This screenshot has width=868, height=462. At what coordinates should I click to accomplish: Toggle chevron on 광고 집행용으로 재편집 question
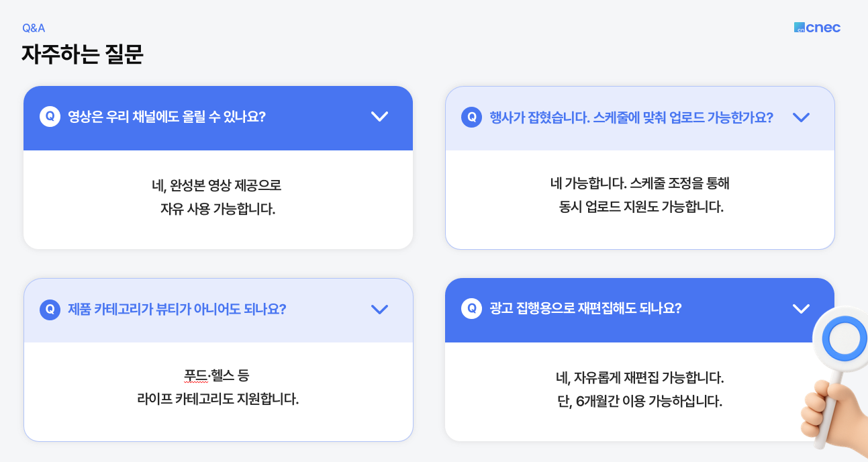pos(801,308)
